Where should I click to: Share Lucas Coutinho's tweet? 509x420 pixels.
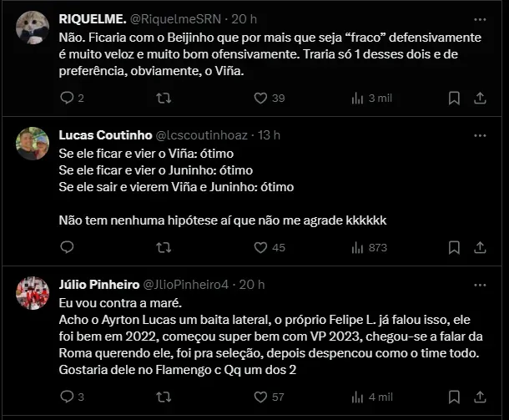(x=480, y=247)
